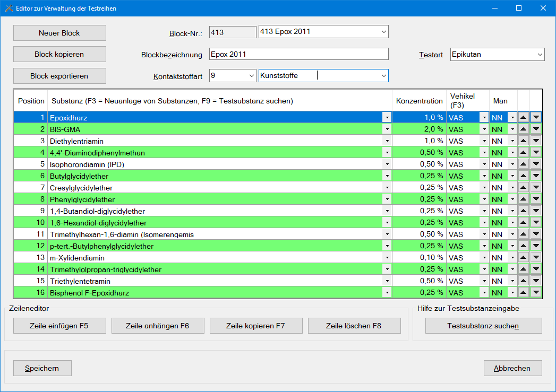Open Vehikel VAS dropdown for Epoxidharz row

pyautogui.click(x=484, y=117)
